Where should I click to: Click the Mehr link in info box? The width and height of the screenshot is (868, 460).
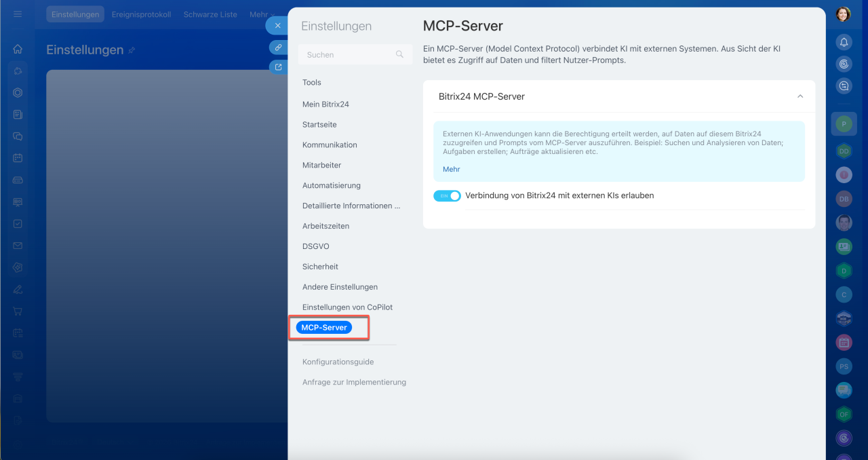point(452,169)
